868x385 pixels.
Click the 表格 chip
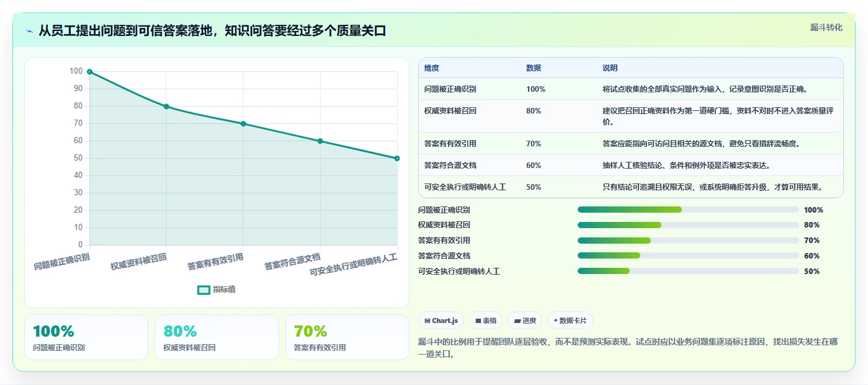[x=486, y=321]
